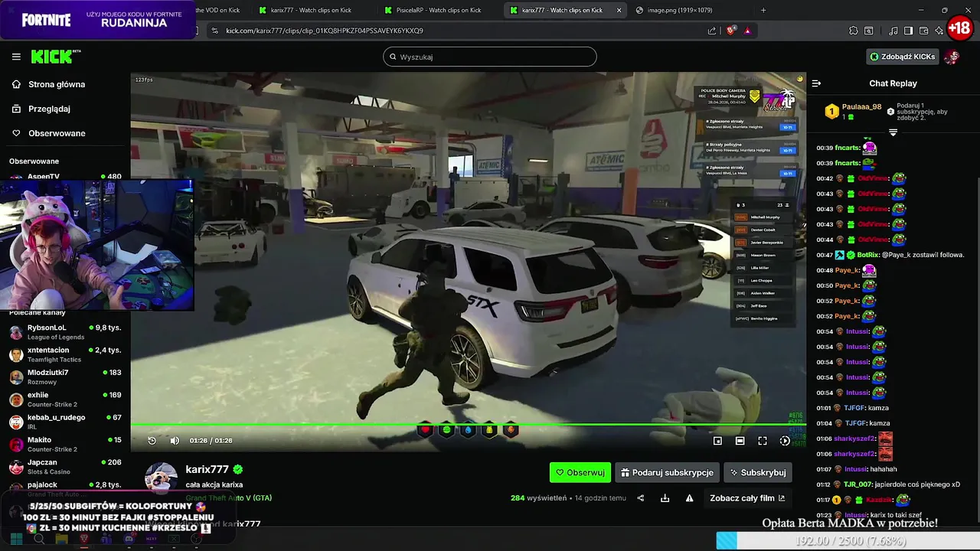Open the Brave Wallet icon
This screenshot has height=551, width=980.
(923, 31)
